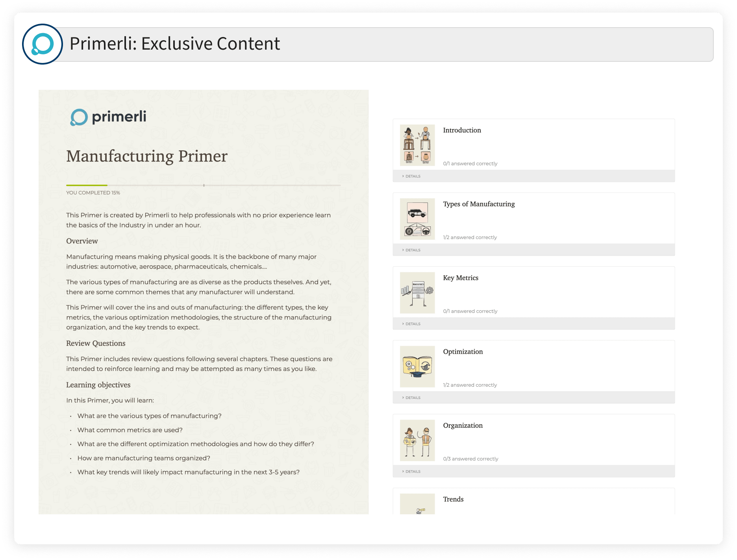Click the Manufacturing Primer heading

(x=146, y=157)
